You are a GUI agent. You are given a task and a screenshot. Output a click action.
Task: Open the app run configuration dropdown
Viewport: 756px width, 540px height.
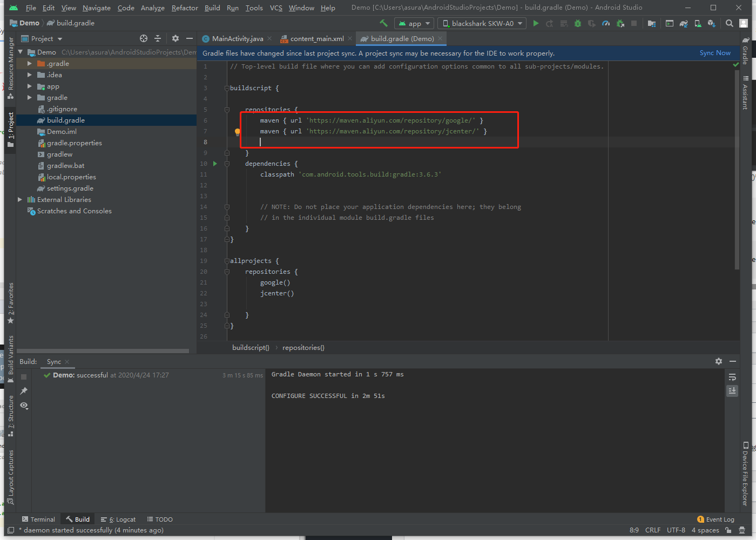pyautogui.click(x=414, y=23)
